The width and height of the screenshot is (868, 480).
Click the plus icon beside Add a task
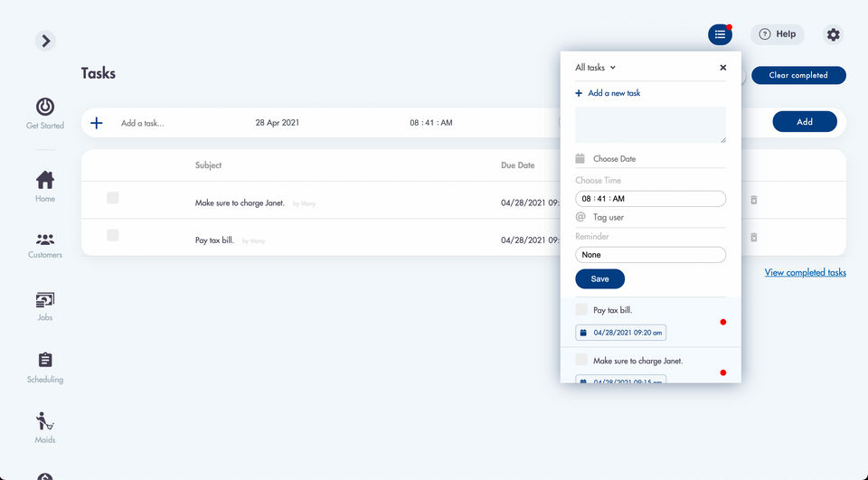97,123
